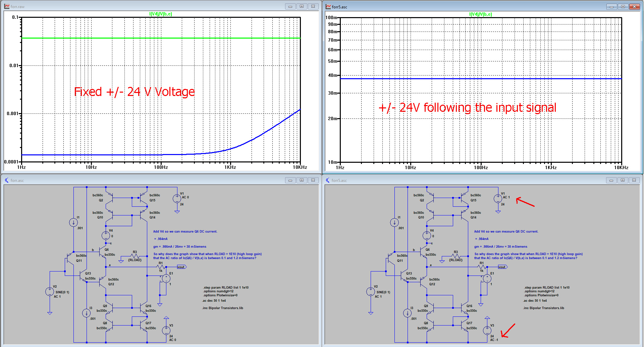Click the green trace in forr.raw plot
644x347 pixels.
[x=161, y=38]
